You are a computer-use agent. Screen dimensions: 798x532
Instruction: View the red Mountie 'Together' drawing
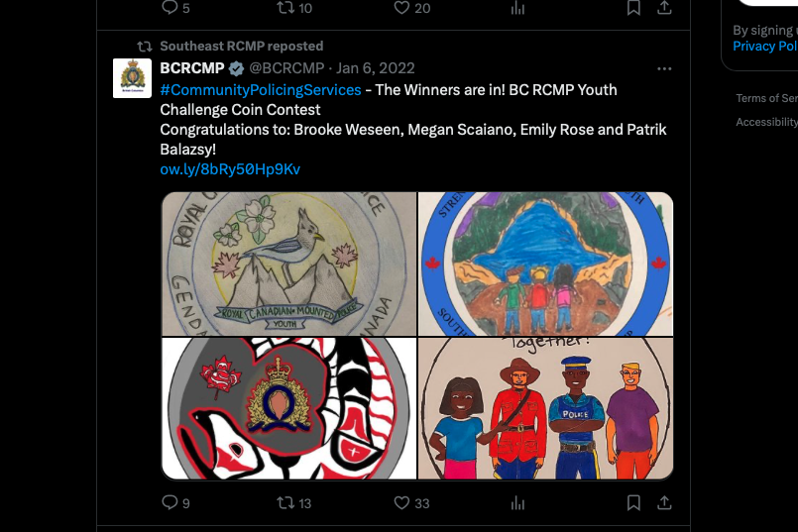coord(545,408)
